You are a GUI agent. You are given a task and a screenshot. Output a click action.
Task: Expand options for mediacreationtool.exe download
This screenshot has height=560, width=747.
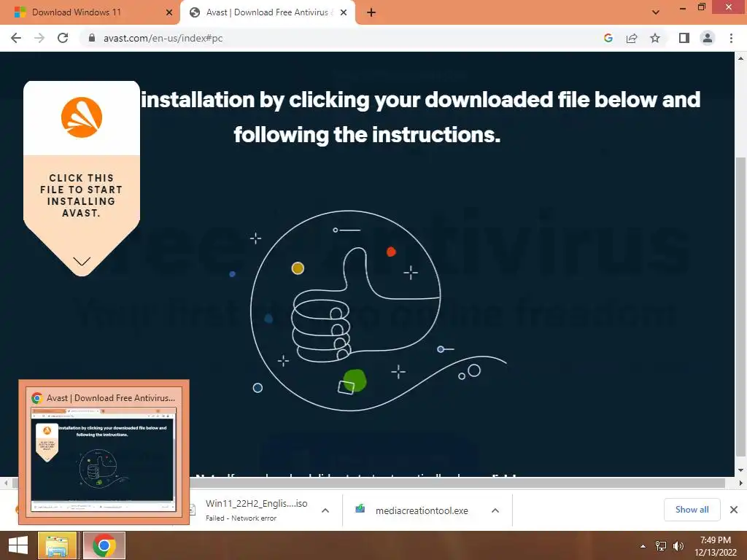(x=495, y=510)
